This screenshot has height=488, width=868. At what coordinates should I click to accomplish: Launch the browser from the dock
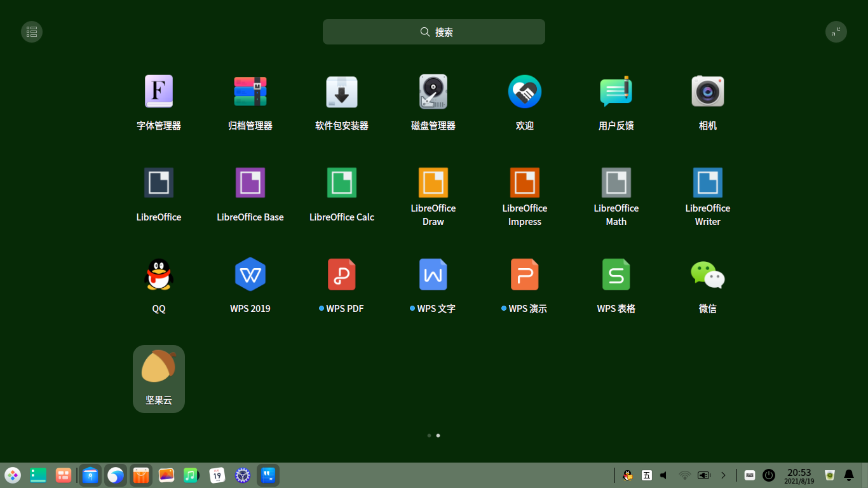click(116, 475)
